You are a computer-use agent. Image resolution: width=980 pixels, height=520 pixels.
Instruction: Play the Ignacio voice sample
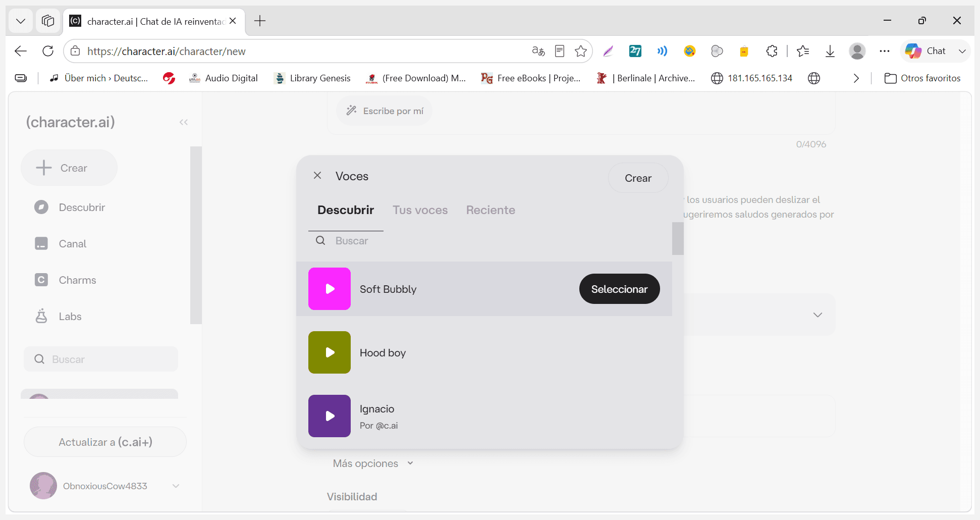pos(330,416)
